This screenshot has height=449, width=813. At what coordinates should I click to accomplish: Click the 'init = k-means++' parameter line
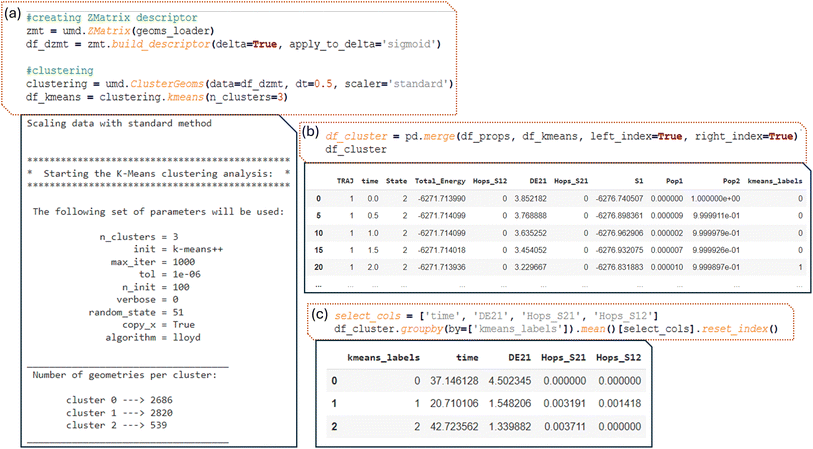point(178,249)
